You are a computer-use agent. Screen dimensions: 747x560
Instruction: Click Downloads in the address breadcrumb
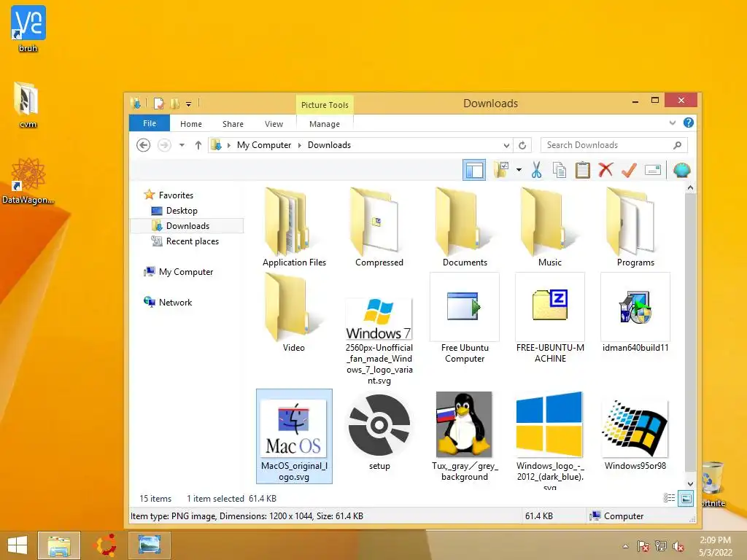click(329, 145)
